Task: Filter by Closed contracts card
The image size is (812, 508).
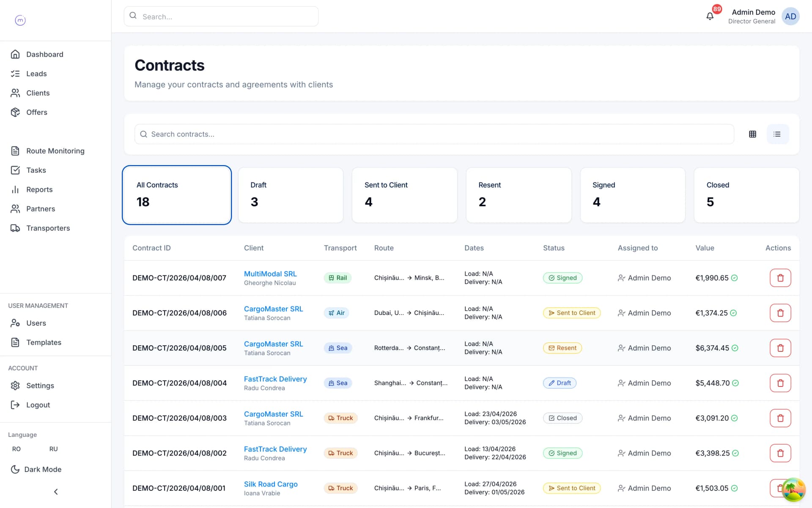Action: point(746,195)
